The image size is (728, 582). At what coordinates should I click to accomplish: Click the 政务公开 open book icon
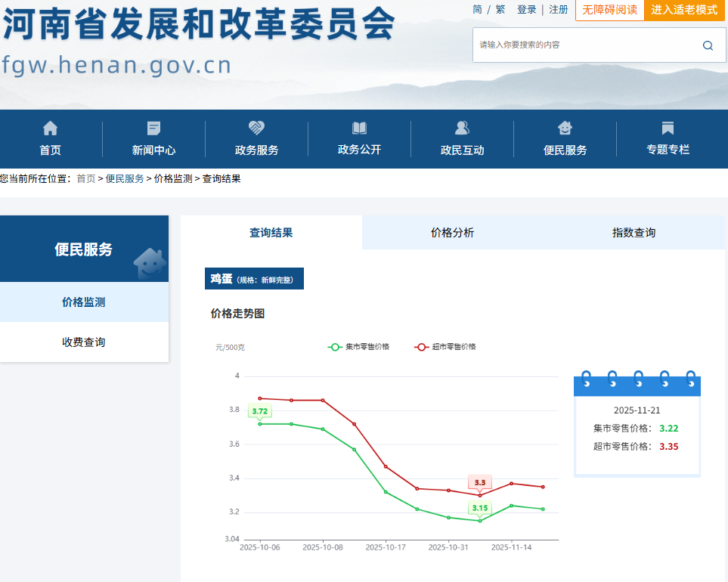(359, 128)
